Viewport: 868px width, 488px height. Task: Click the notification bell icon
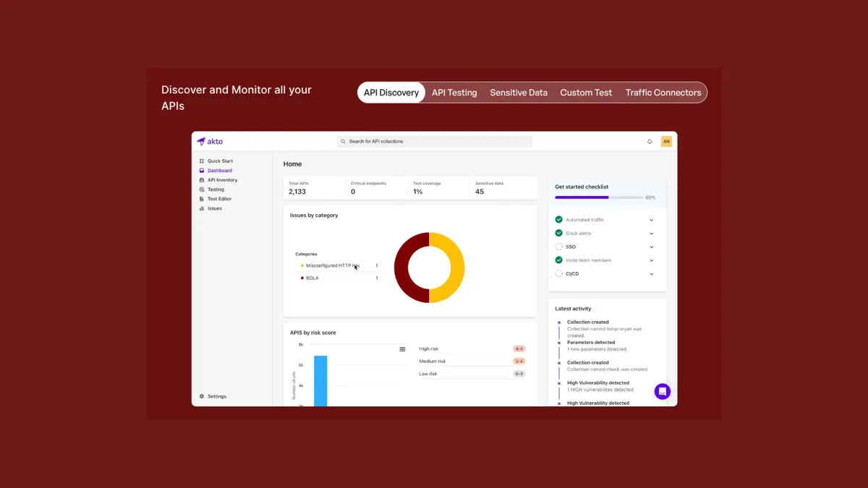[650, 141]
